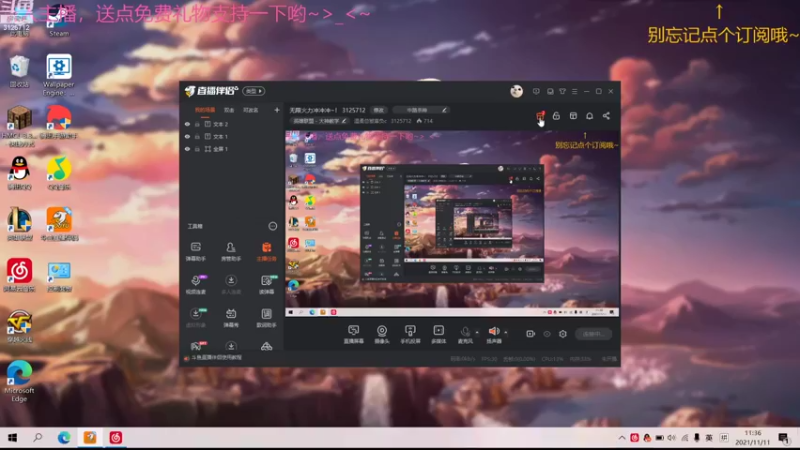Open the orange 主播任务 streamer tasks tool
Image resolution: width=800 pixels, height=450 pixels.
tap(266, 252)
